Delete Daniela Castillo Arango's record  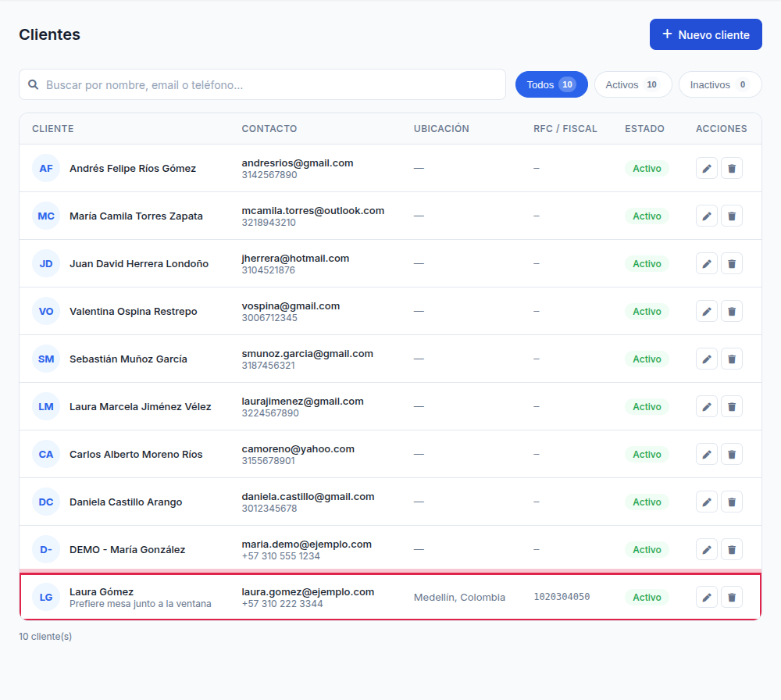tap(732, 502)
